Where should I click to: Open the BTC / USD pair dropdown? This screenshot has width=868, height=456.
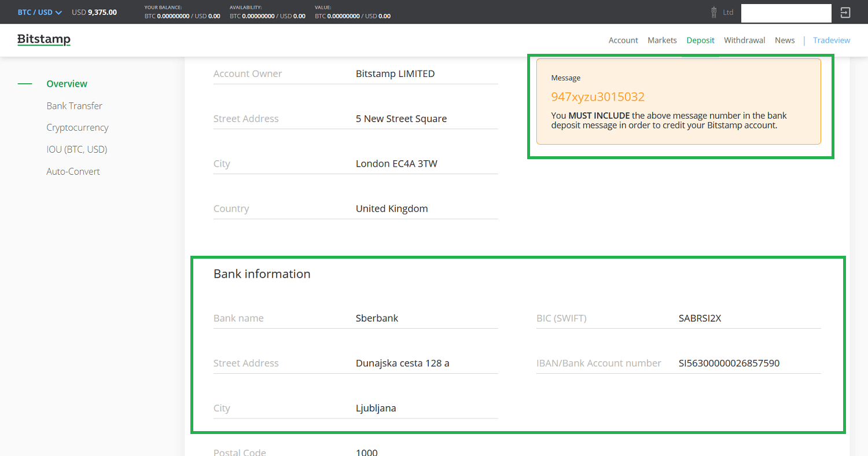click(x=40, y=12)
